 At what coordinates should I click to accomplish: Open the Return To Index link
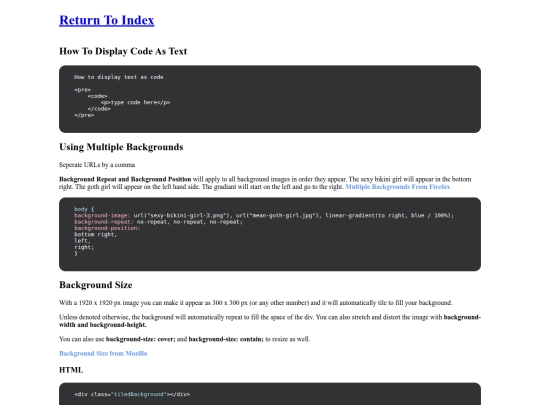click(x=107, y=20)
